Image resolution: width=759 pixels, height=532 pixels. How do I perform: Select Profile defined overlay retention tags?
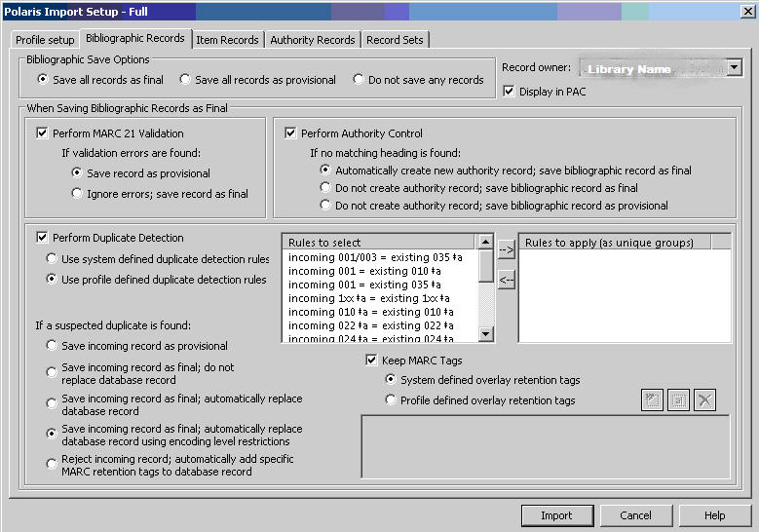390,399
